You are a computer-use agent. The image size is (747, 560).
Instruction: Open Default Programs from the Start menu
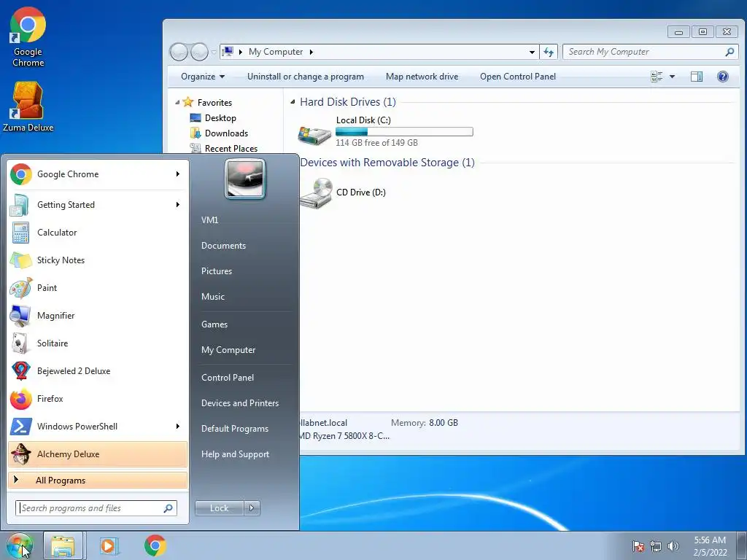(x=235, y=429)
